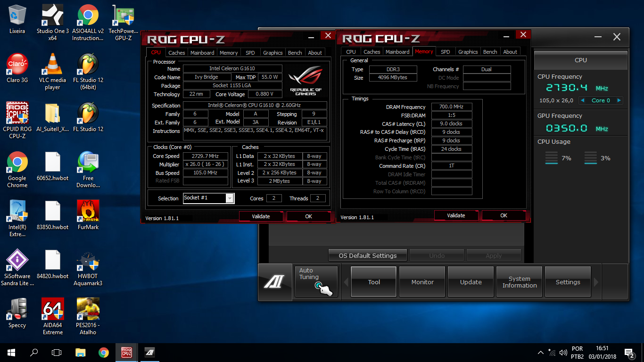Image resolution: width=644 pixels, height=362 pixels.
Task: Launch Studio One 3 x64 desktop shortcut
Action: (x=53, y=22)
